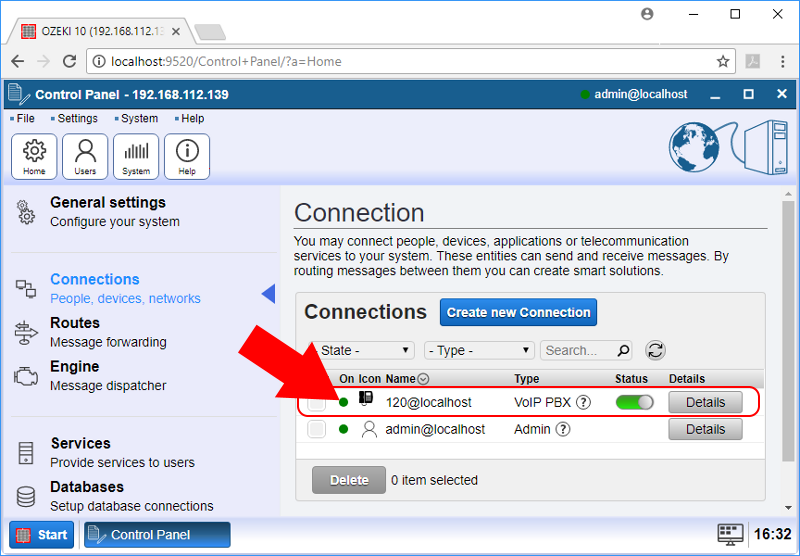Click the General settings gears icon
800x556 pixels.
tap(26, 212)
